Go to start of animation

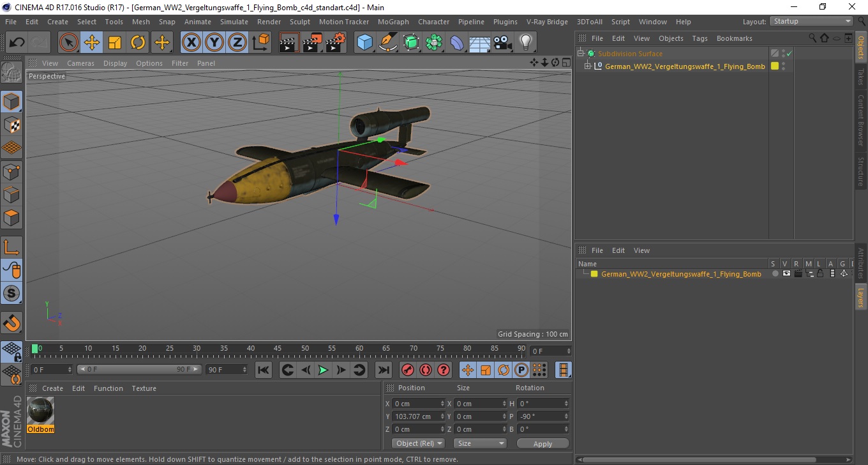pos(264,370)
